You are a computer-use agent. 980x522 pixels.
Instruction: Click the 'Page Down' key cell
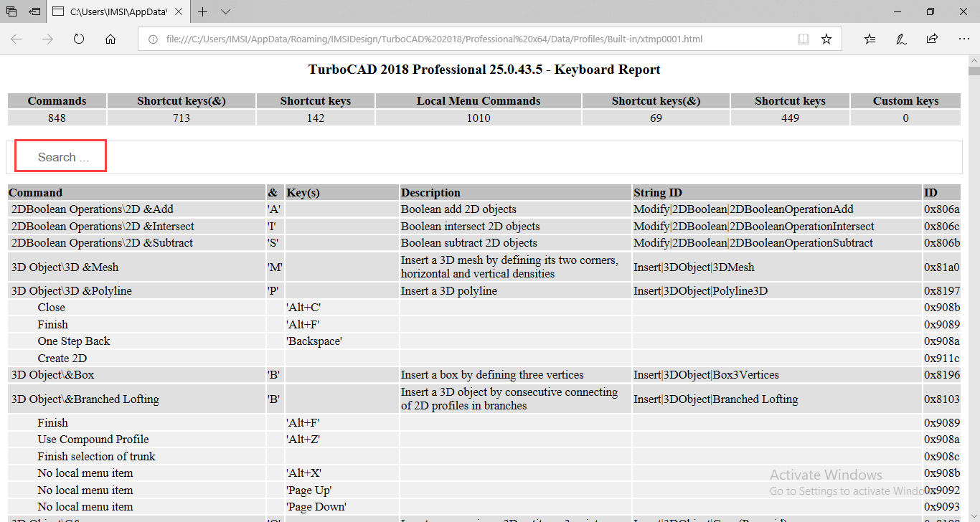(342, 507)
